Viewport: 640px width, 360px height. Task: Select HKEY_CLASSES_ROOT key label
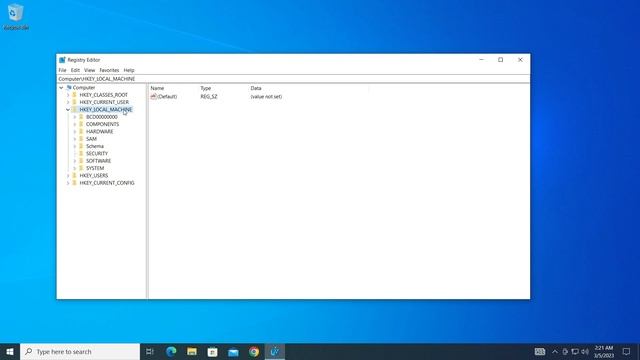[x=104, y=95]
